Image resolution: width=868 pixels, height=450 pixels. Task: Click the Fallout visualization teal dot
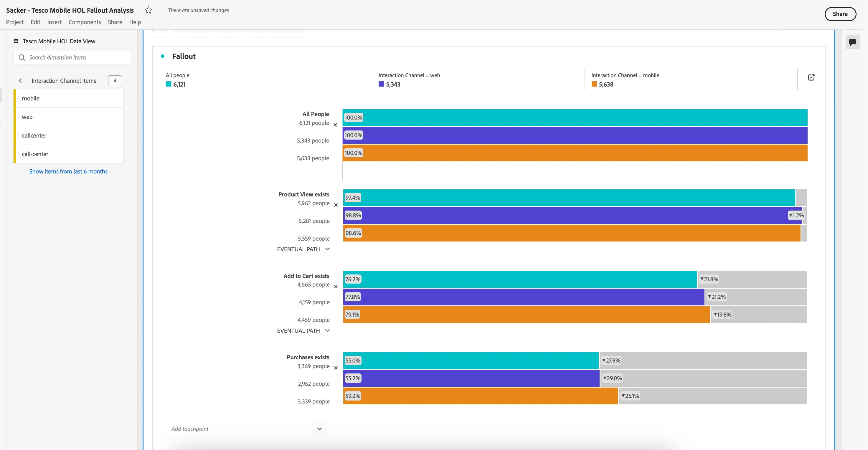coord(163,56)
